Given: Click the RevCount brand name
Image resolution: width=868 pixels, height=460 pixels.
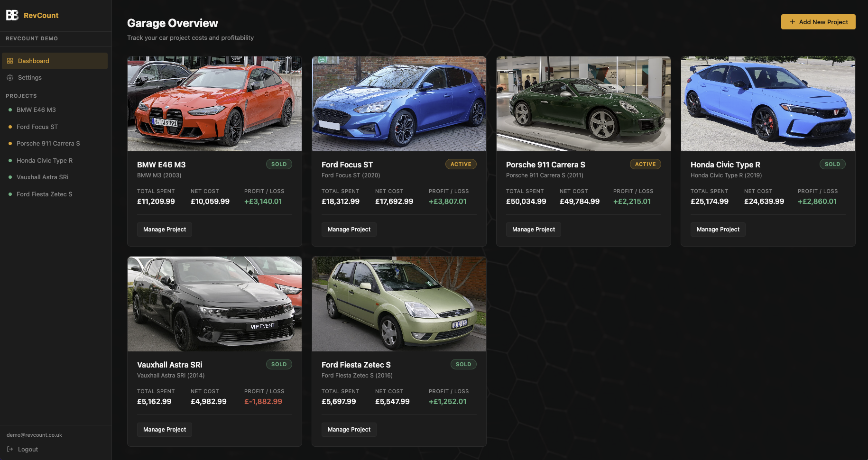Looking at the screenshot, I should point(41,16).
